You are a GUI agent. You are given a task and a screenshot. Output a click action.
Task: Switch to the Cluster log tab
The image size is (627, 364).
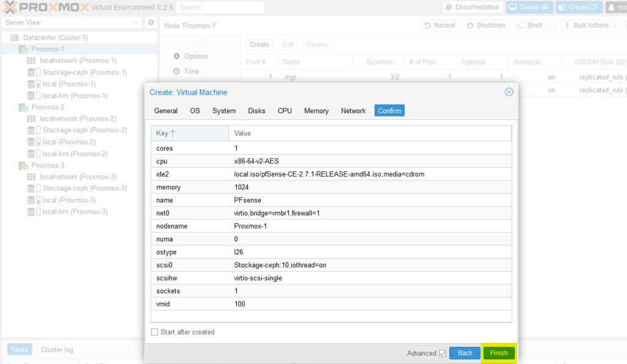57,349
